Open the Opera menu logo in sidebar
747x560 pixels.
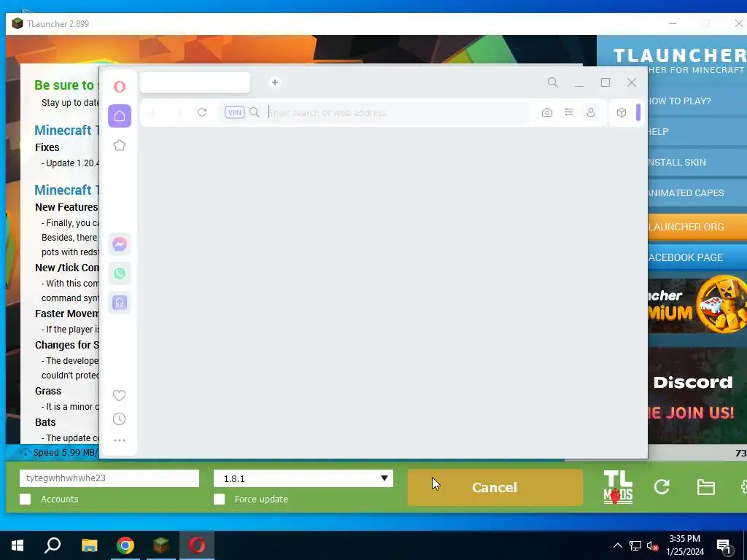tap(120, 87)
